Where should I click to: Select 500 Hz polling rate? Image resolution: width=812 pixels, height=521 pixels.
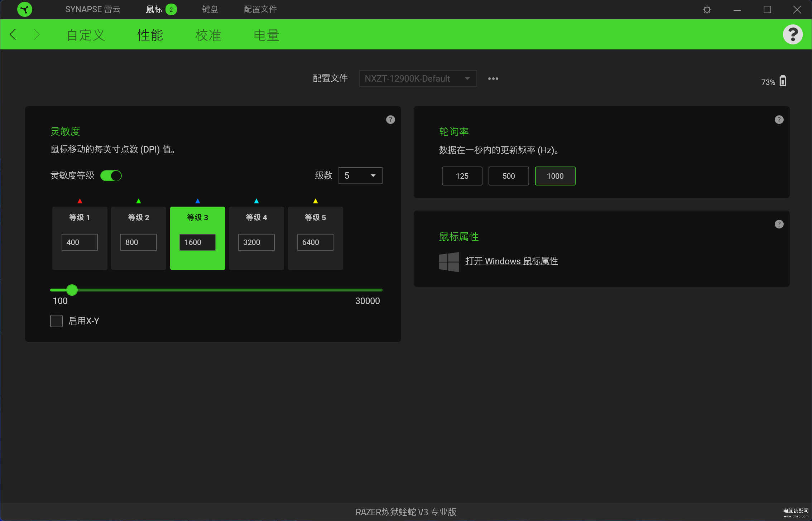tap(509, 176)
